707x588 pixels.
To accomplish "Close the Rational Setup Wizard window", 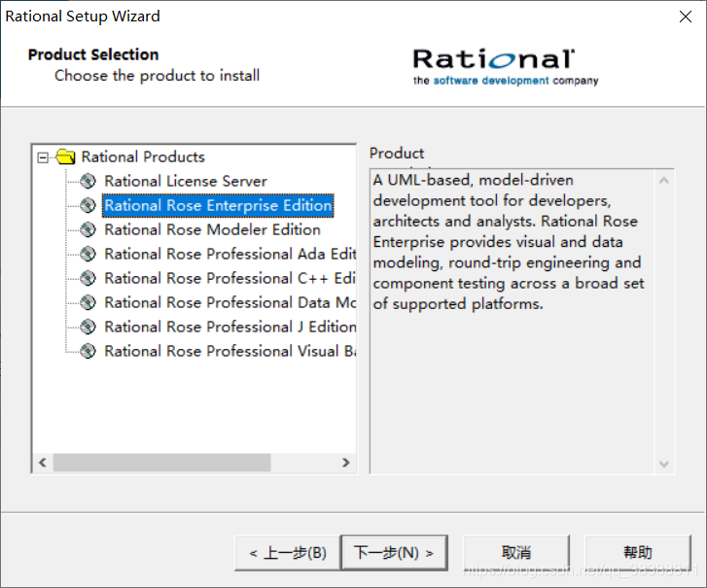I will click(x=686, y=17).
